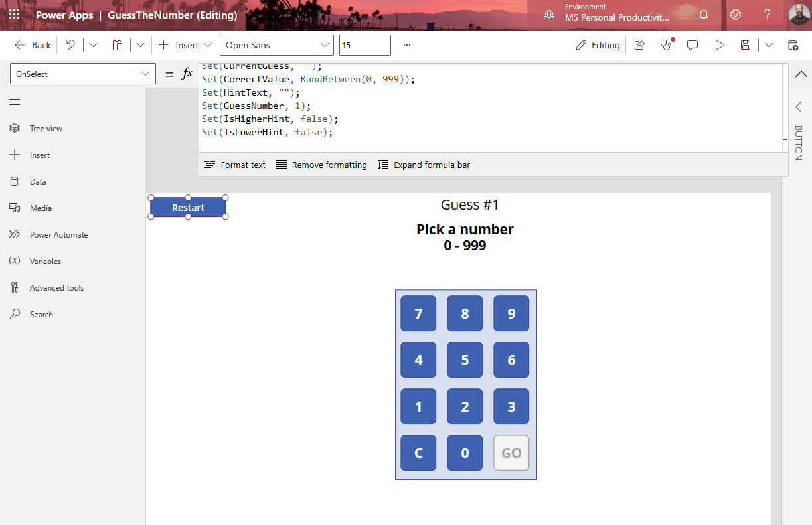Open the Comments panel
812x525 pixels.
692,44
